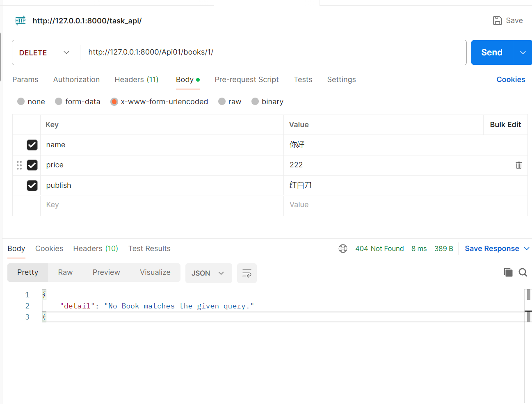Open the Pre-request Script tab
Viewport: 532px width, 404px height.
(247, 80)
